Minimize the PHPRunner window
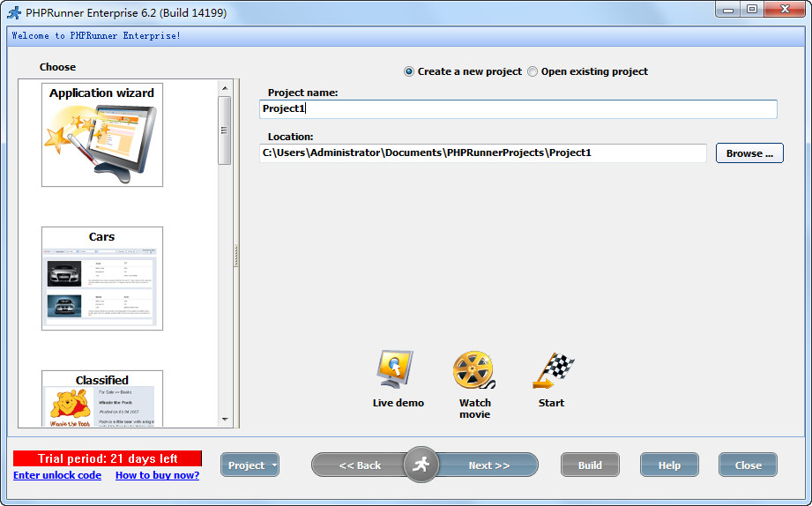 [x=728, y=10]
